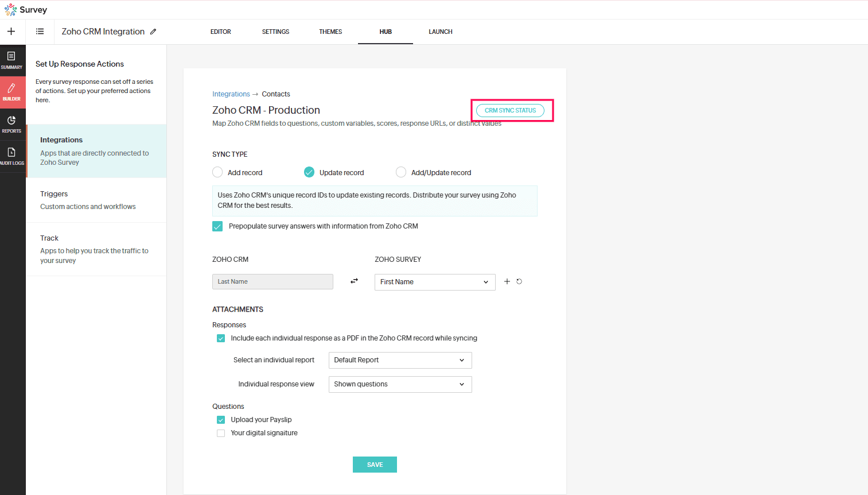The height and width of the screenshot is (495, 868).
Task: Click the Zoho CRM - Production heading
Action: (266, 110)
